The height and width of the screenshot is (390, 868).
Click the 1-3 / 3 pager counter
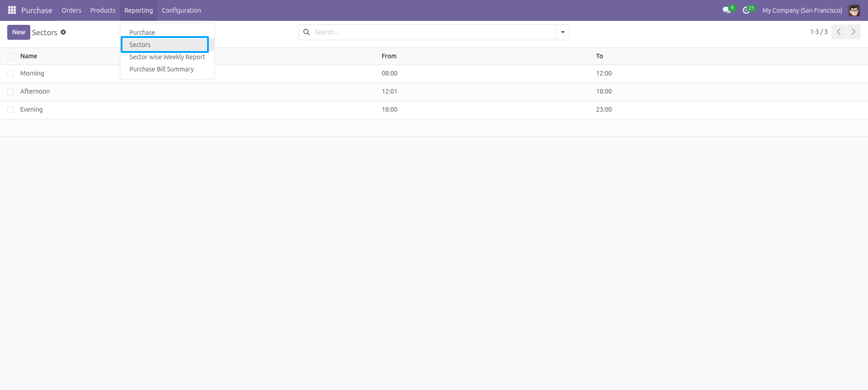[x=819, y=32]
